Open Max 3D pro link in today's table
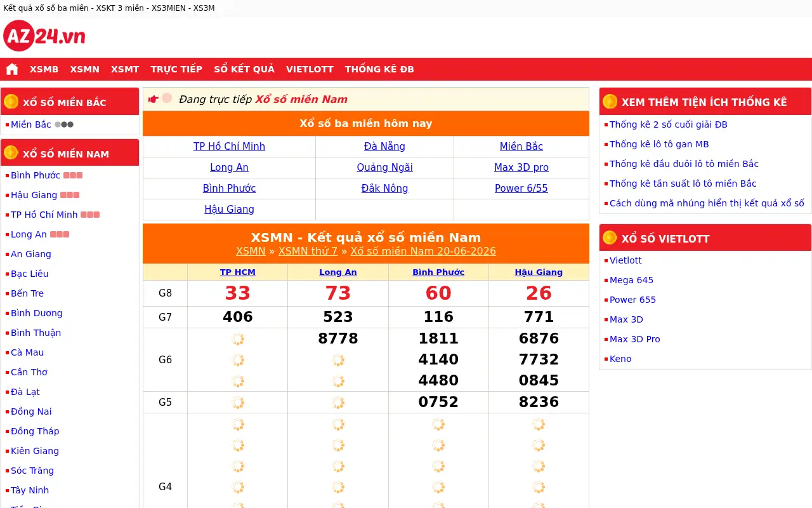This screenshot has width=812, height=508. pyautogui.click(x=521, y=168)
